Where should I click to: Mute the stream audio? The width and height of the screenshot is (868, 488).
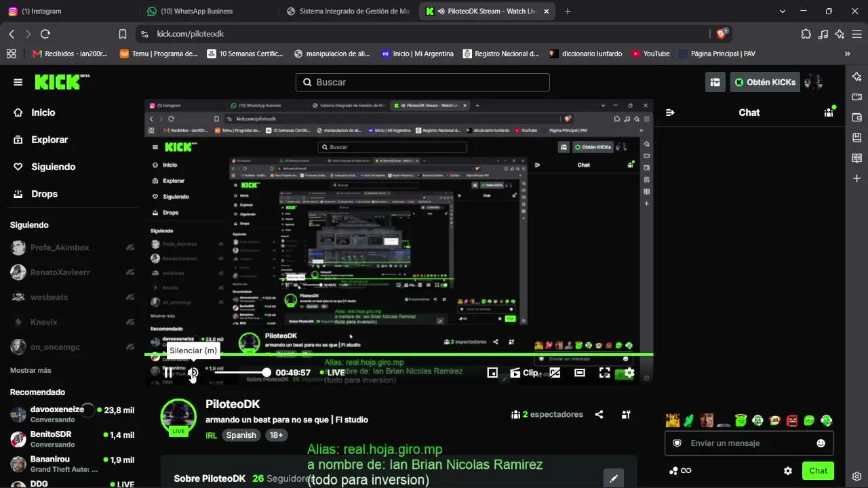tap(193, 373)
